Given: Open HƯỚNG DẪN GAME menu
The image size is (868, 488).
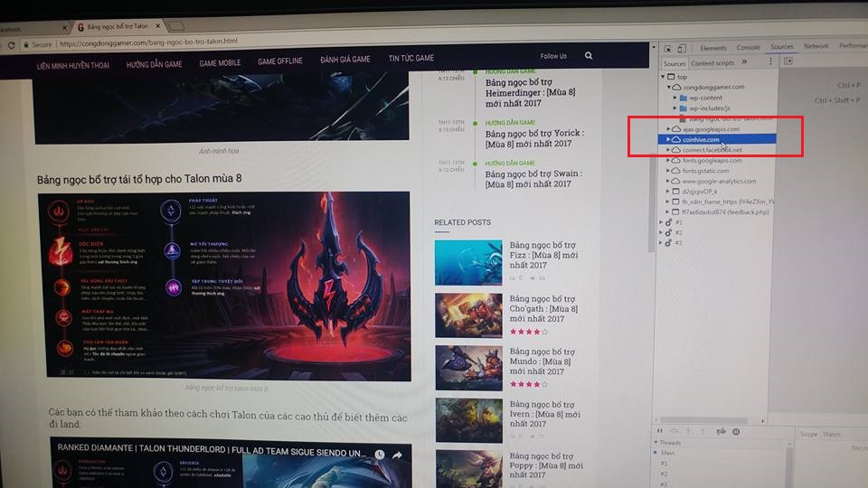Looking at the screenshot, I should [x=154, y=64].
